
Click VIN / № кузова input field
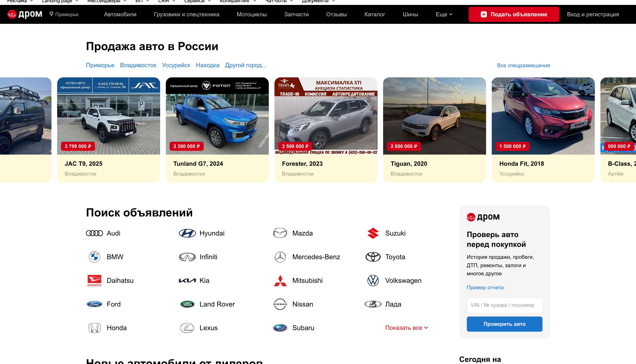coord(504,305)
